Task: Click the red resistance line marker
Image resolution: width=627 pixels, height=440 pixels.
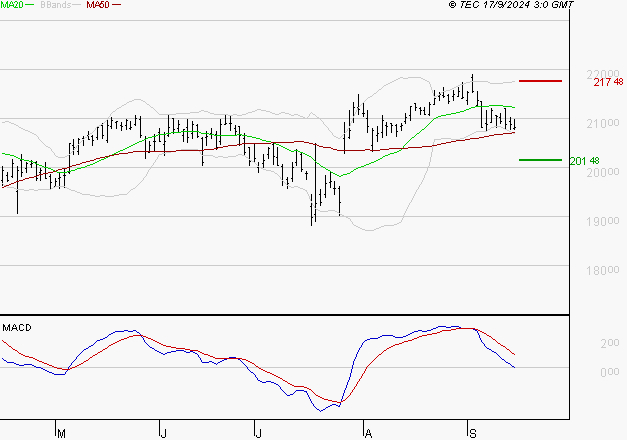Action: [x=540, y=81]
